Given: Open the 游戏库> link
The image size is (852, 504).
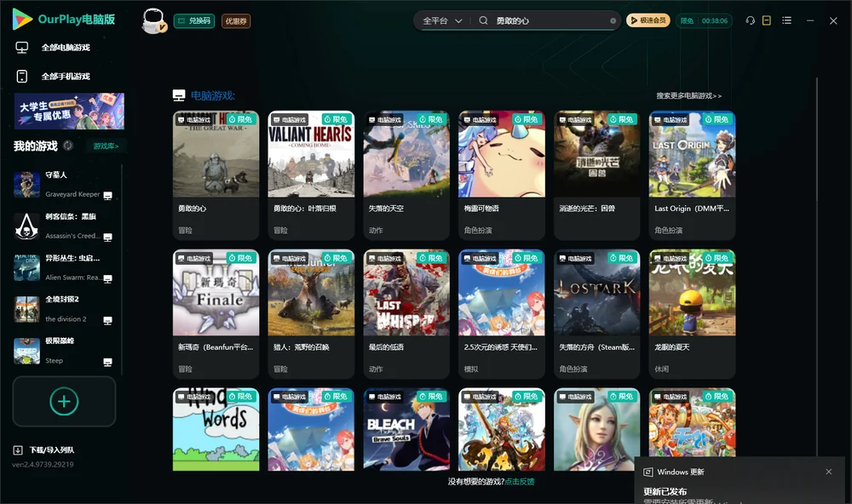Looking at the screenshot, I should click(x=106, y=146).
